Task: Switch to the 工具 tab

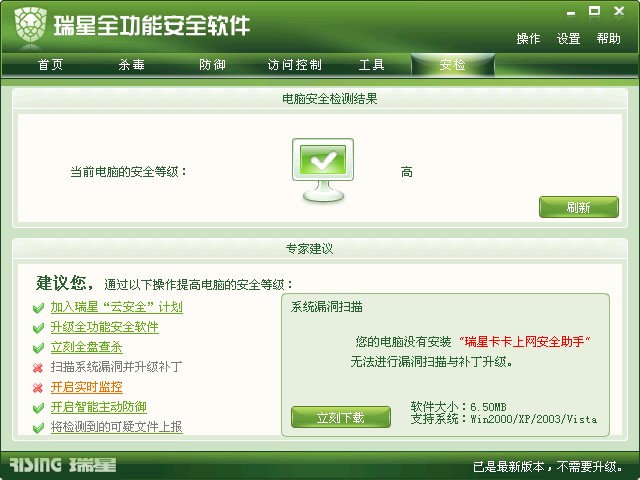Action: (x=371, y=64)
